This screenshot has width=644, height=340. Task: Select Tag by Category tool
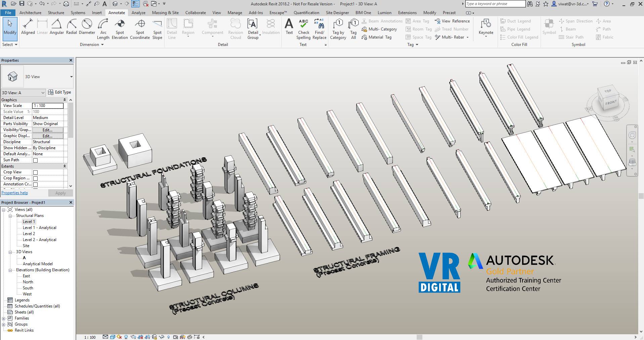pyautogui.click(x=338, y=29)
